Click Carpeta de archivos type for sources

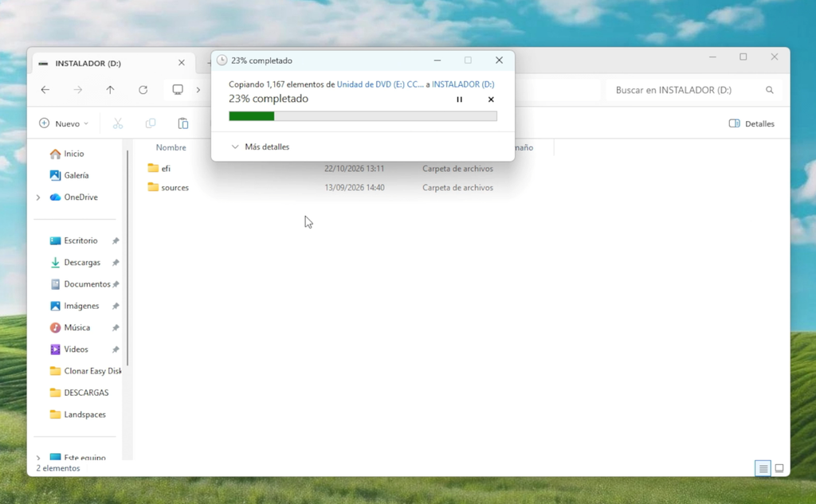457,187
